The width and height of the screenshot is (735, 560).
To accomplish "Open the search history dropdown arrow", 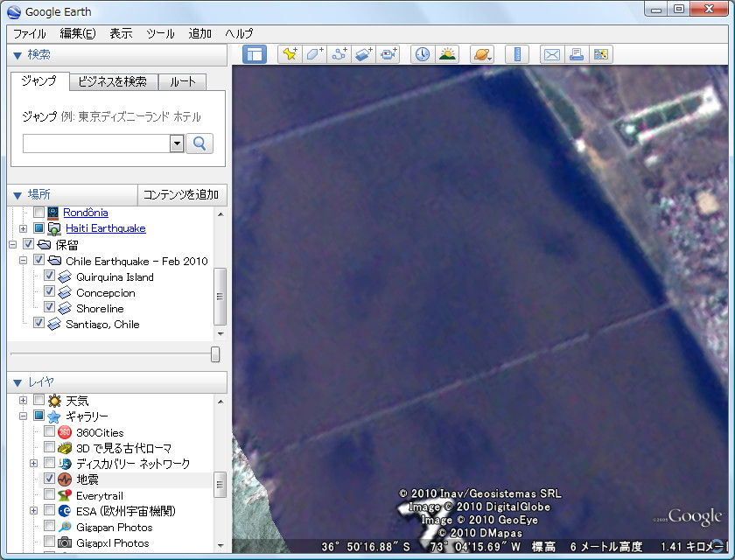I will click(177, 143).
